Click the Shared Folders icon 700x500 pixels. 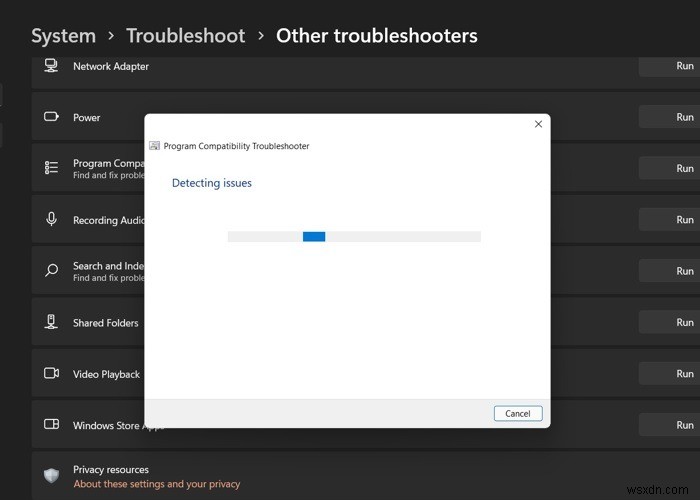point(51,322)
